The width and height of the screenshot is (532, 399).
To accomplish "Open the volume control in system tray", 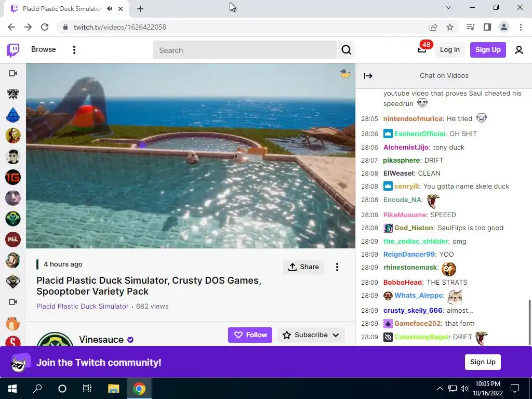I will (464, 389).
